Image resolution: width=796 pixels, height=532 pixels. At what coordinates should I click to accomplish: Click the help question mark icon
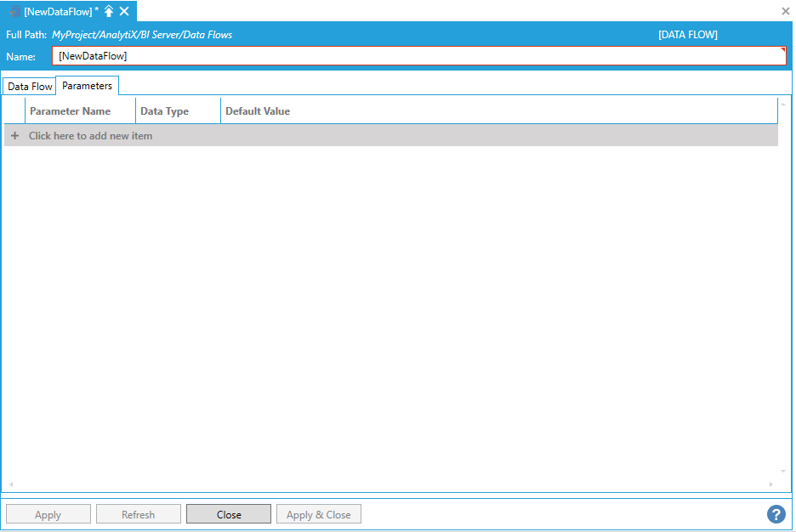(x=776, y=514)
